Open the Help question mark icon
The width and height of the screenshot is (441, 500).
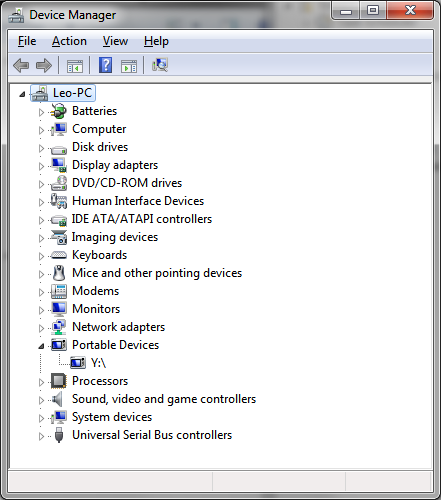(x=105, y=65)
